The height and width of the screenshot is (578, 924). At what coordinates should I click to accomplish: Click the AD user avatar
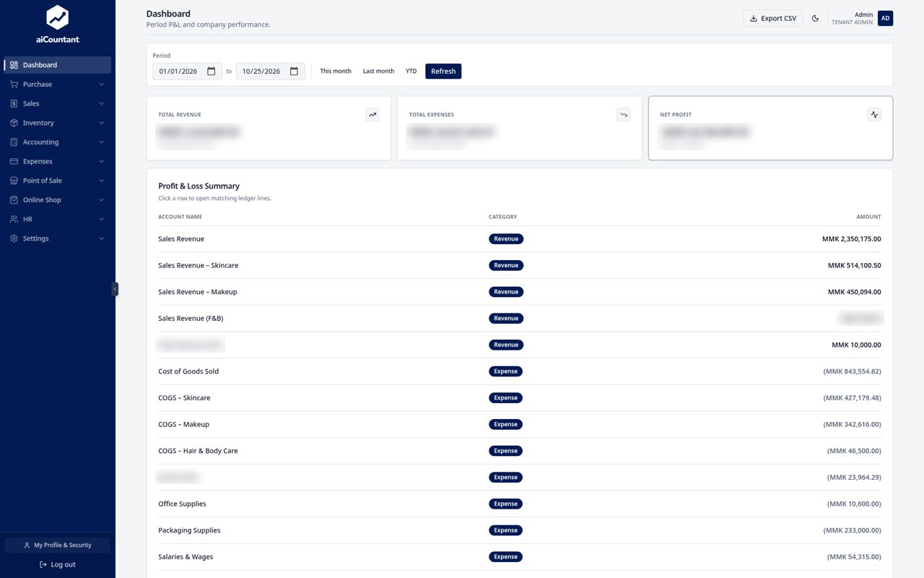[885, 18]
